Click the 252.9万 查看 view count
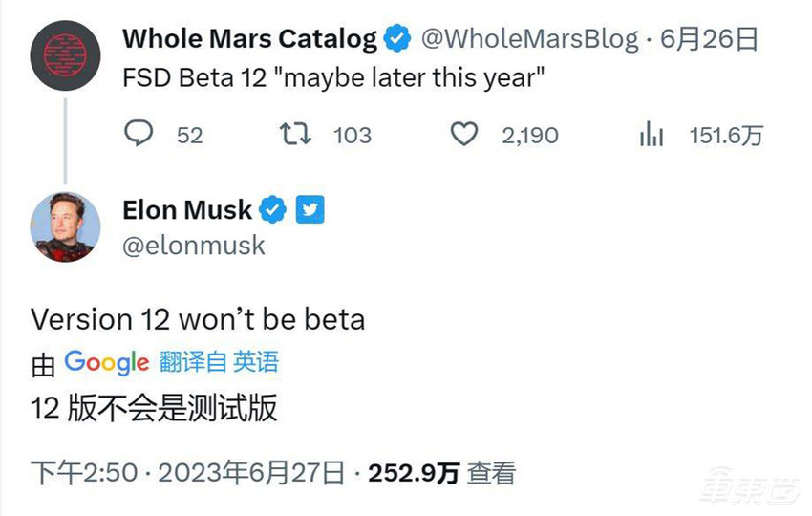 coord(442,473)
